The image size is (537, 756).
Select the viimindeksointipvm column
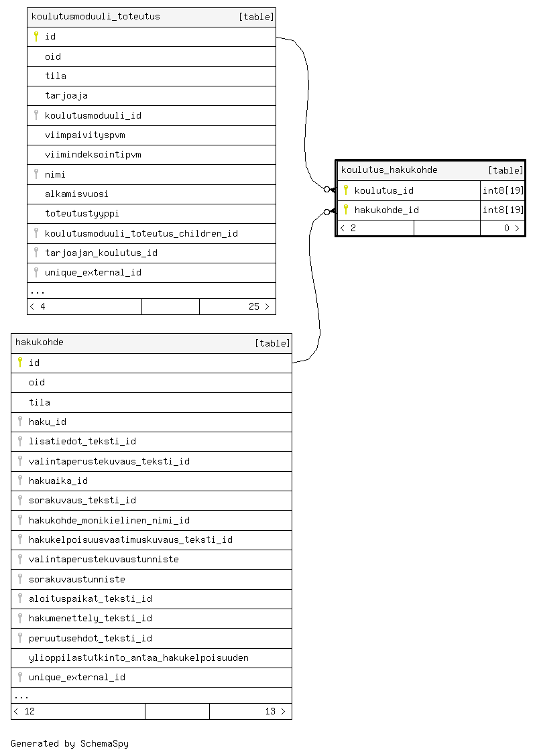pos(93,154)
